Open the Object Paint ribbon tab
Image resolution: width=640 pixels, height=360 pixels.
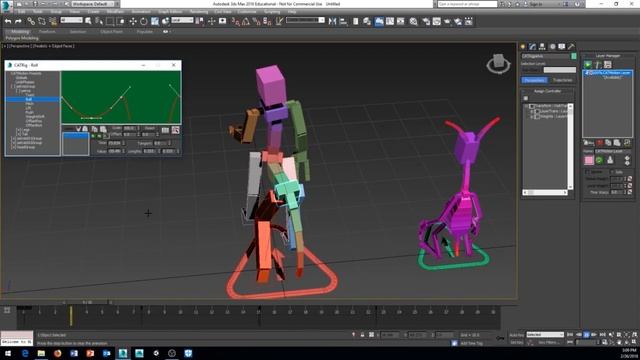click(111, 31)
